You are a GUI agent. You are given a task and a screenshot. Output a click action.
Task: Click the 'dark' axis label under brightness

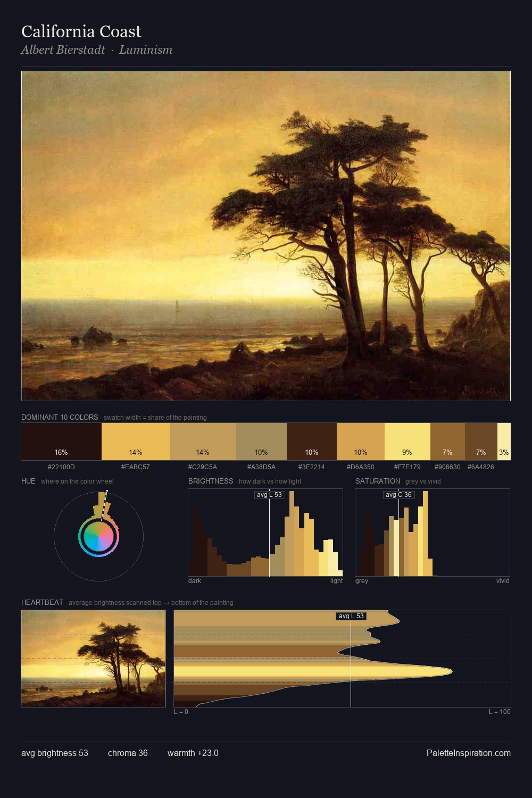pyautogui.click(x=195, y=581)
